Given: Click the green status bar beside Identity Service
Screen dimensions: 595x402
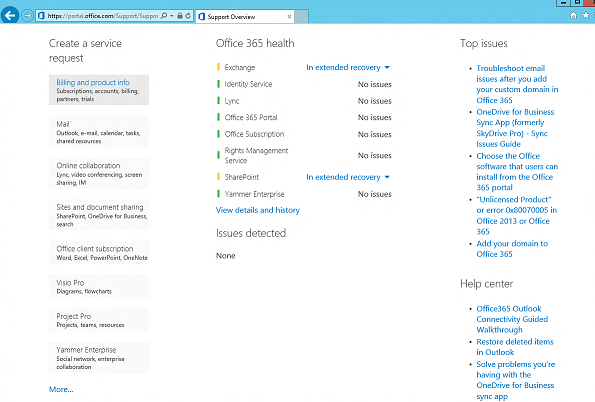Looking at the screenshot, I should (218, 84).
